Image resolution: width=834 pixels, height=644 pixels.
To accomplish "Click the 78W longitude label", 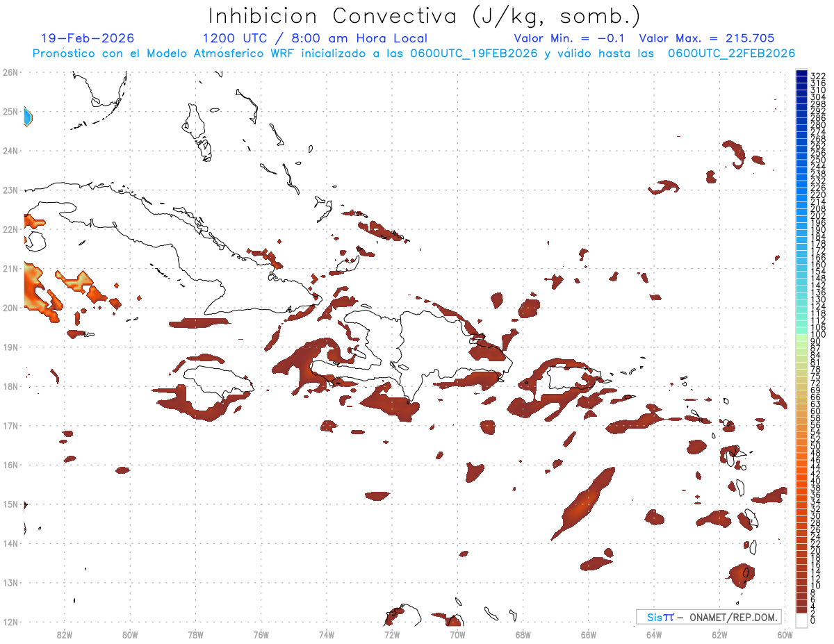I will pyautogui.click(x=195, y=634).
